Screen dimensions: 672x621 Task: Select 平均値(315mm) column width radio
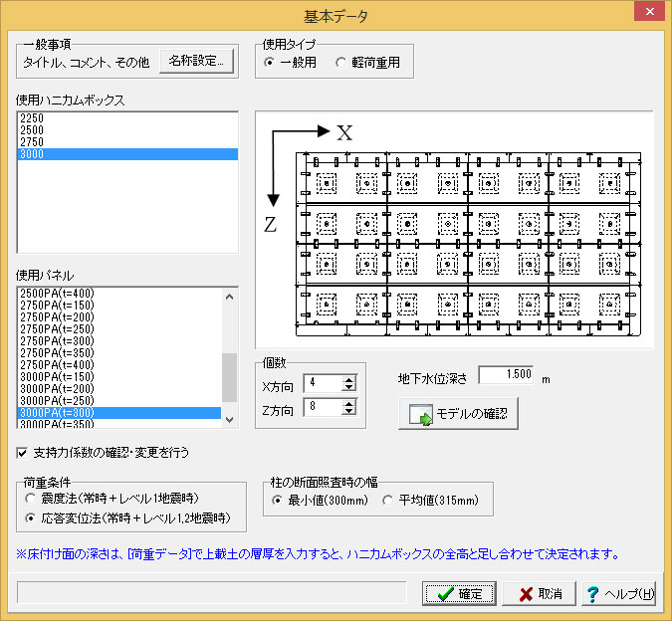[x=388, y=501]
